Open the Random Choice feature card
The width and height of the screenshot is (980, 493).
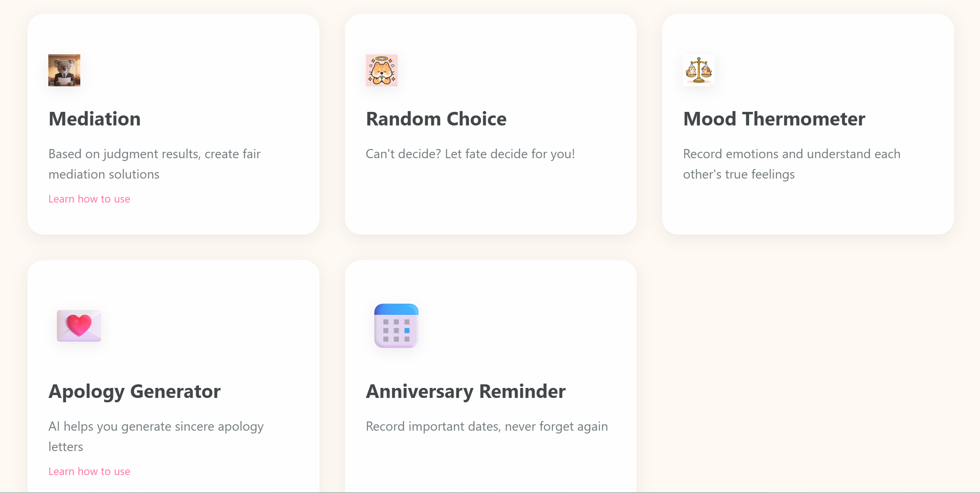[490, 124]
